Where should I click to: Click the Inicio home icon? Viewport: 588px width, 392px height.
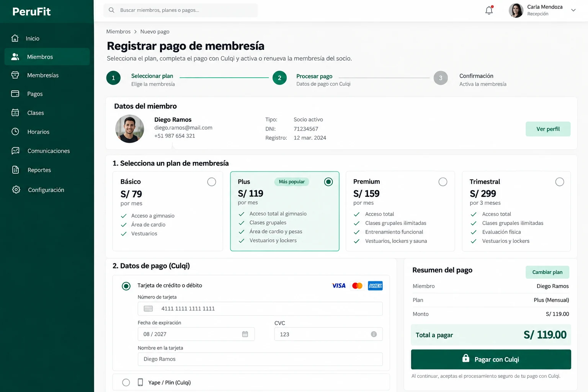(x=15, y=38)
